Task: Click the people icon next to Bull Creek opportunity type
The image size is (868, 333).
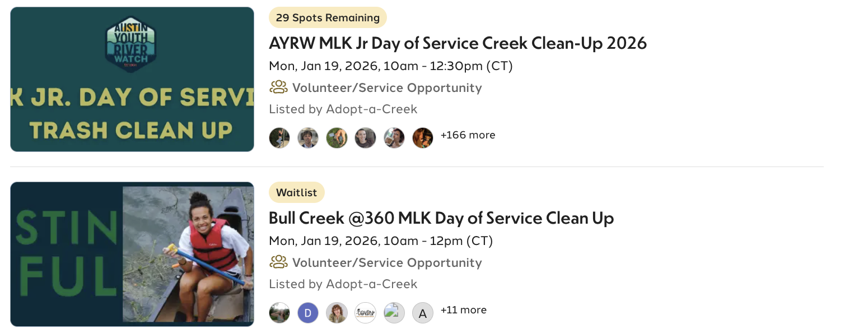Action: [277, 262]
